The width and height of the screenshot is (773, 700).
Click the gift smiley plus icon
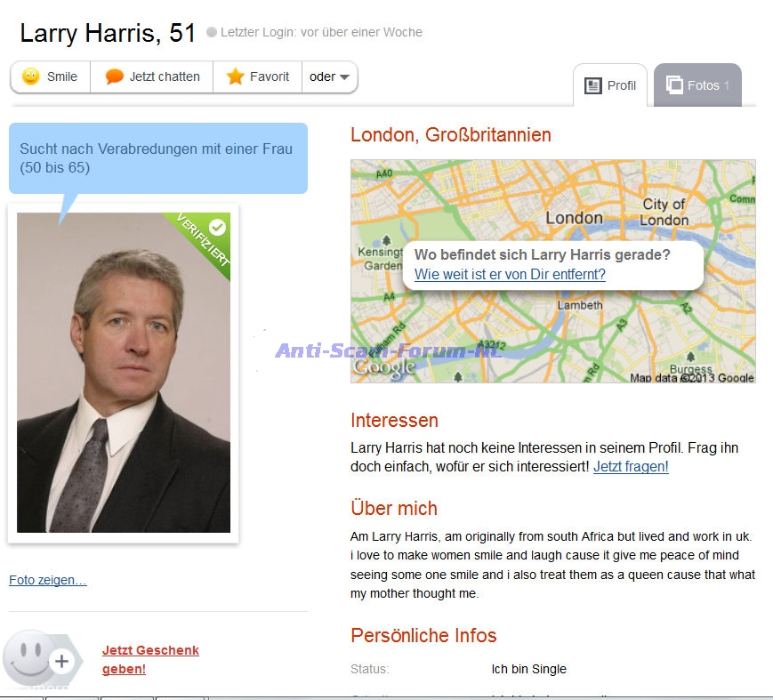click(41, 660)
